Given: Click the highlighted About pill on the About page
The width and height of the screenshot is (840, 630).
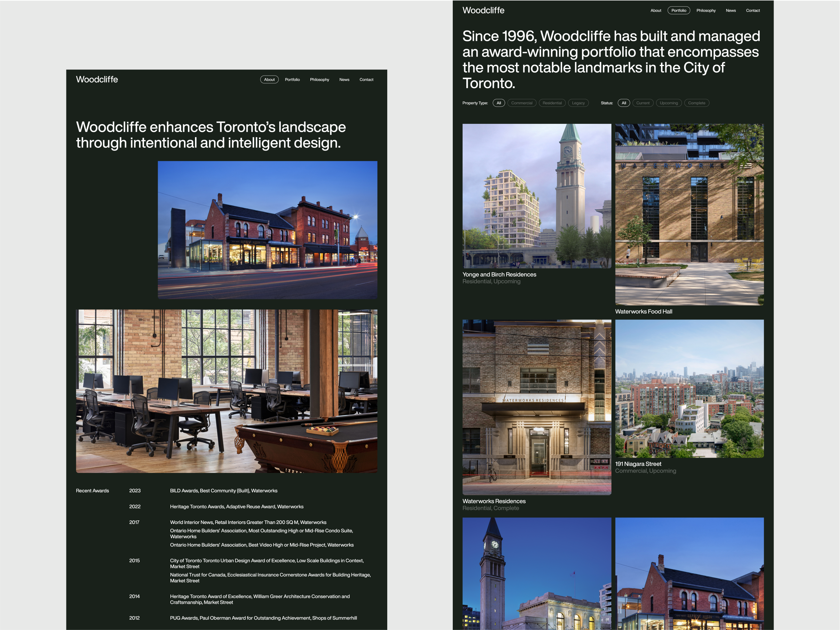Looking at the screenshot, I should pyautogui.click(x=269, y=80).
